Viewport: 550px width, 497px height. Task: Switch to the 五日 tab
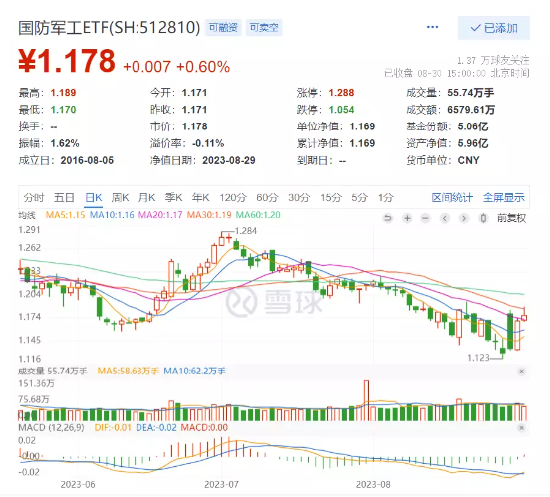[64, 197]
